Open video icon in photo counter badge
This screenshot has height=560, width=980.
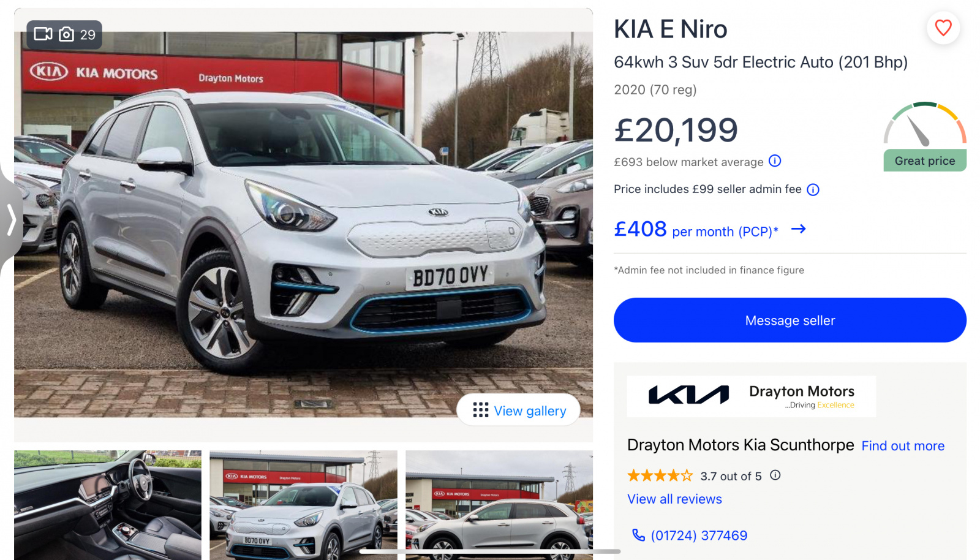coord(43,34)
